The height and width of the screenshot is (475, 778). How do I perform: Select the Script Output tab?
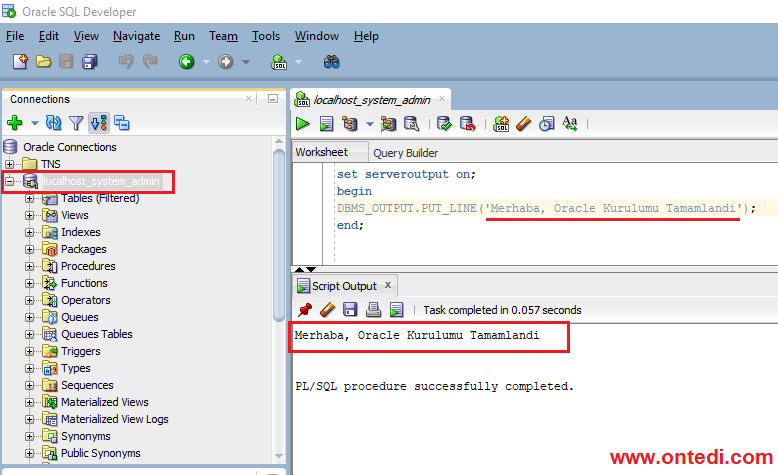344,286
